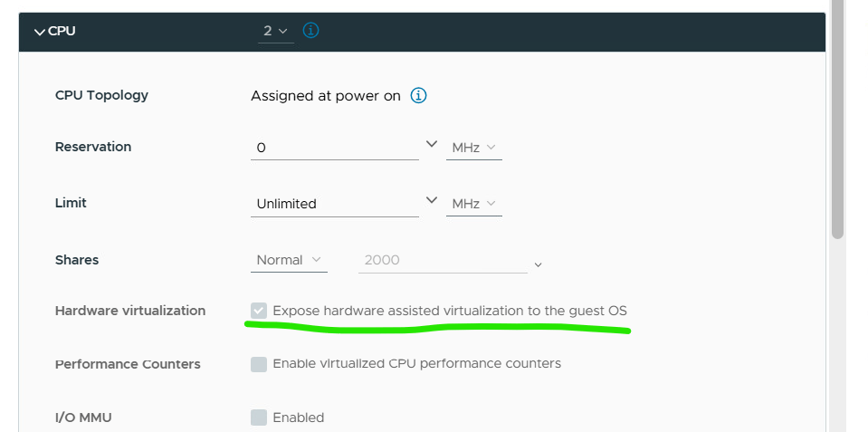The width and height of the screenshot is (868, 432).
Task: Tick the I/O MMU Enabled checkbox
Action: [259, 418]
